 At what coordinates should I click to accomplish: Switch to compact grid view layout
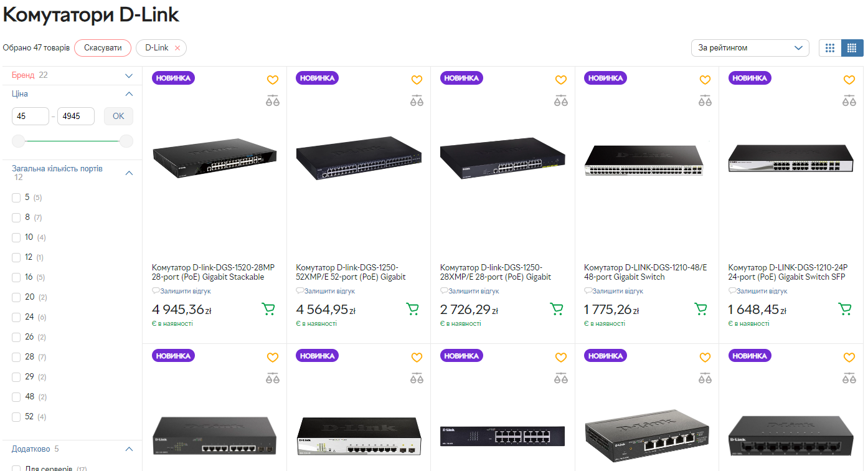(852, 48)
